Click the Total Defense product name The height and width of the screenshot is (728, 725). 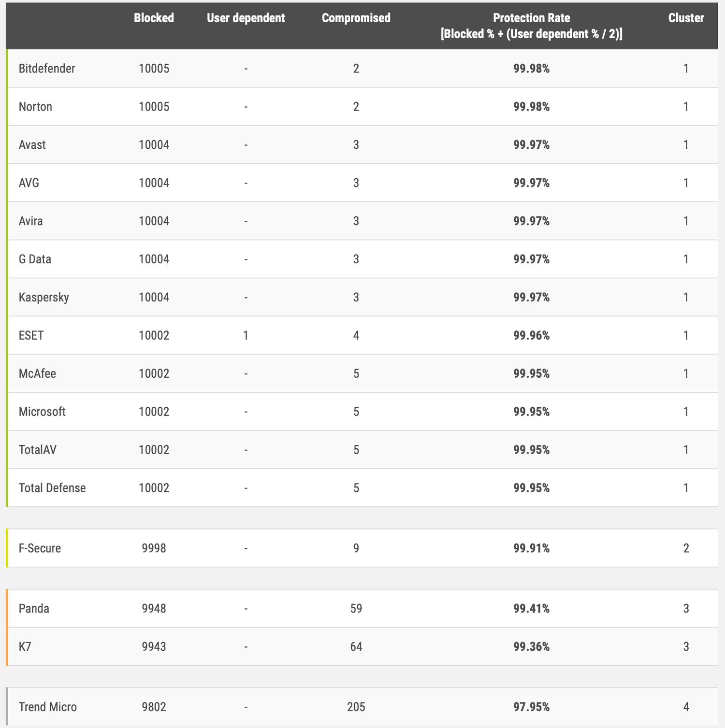[x=52, y=488]
